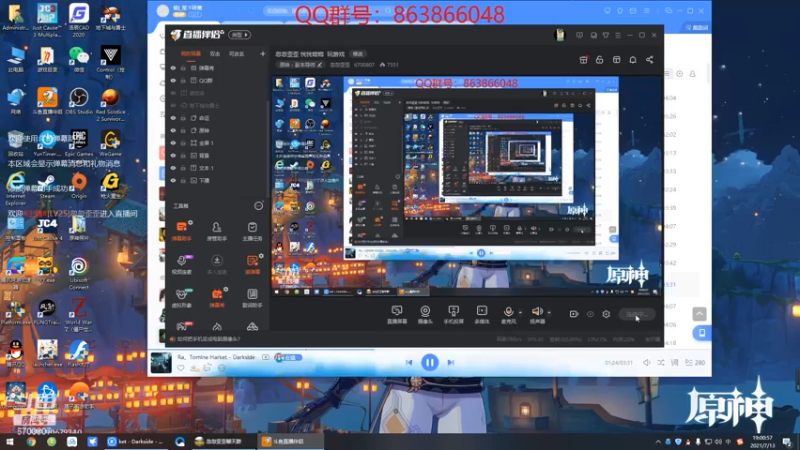Open the 弹幕助手 danmaku assistant tool

(182, 231)
